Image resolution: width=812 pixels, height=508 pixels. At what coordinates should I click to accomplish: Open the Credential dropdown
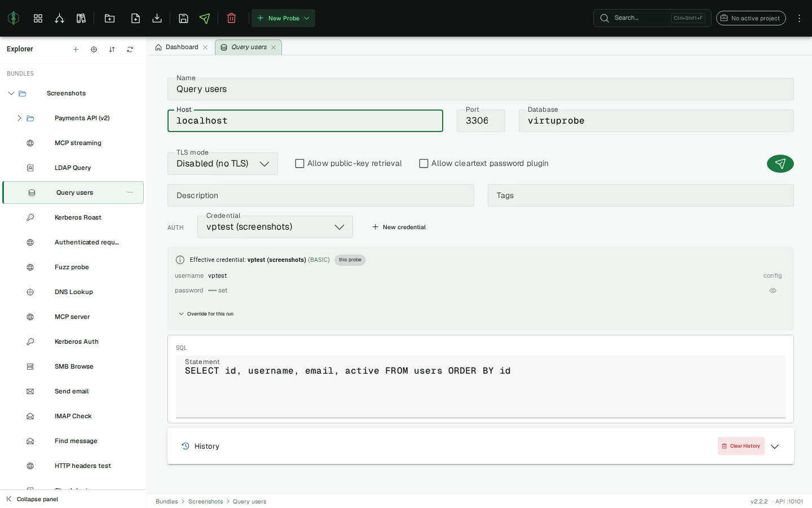click(x=275, y=227)
